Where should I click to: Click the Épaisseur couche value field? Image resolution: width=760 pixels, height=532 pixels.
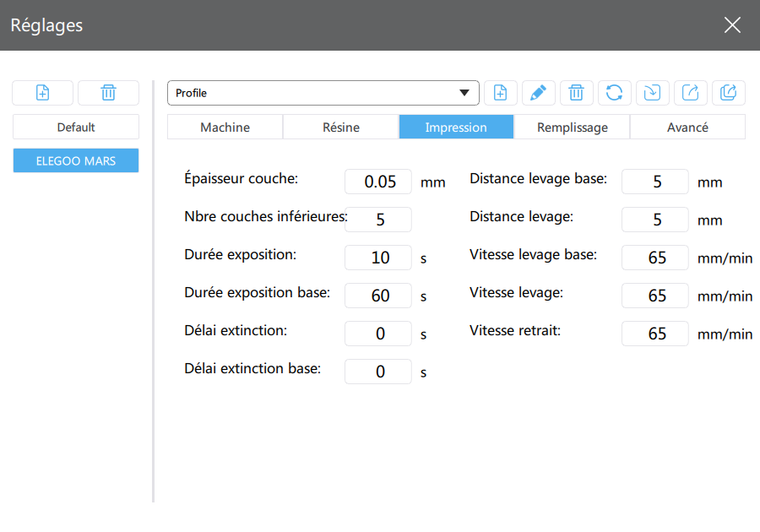[378, 182]
